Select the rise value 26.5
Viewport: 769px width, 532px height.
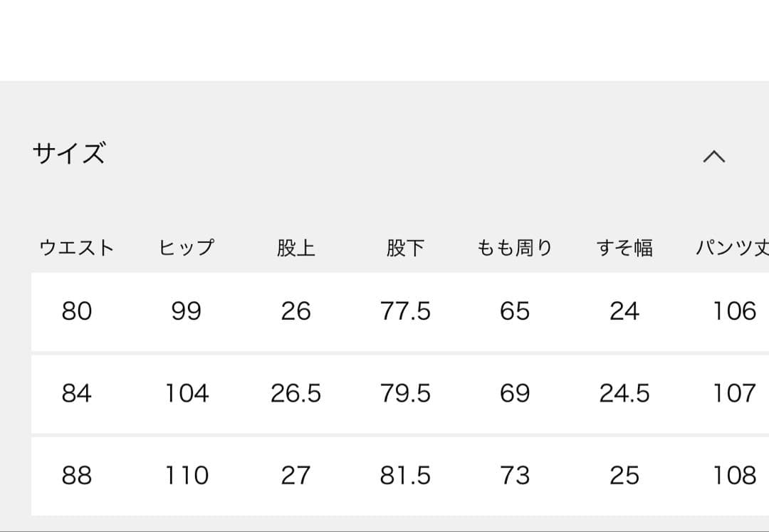pos(298,393)
